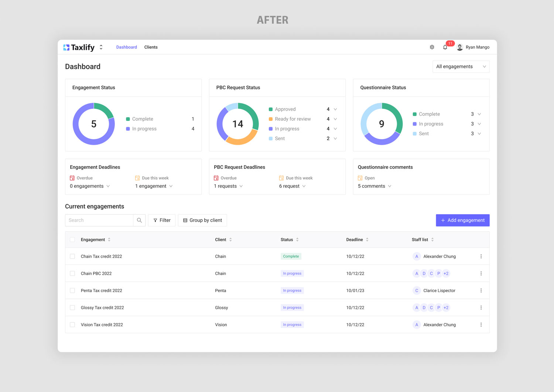
Task: Open the three-dot menu for Chain PBC 2022
Action: click(481, 273)
